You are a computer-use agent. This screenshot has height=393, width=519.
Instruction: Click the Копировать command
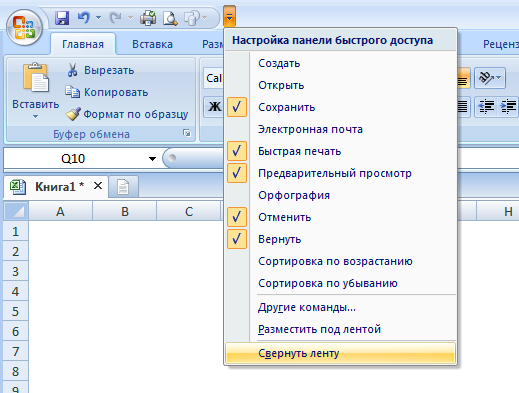tap(107, 92)
